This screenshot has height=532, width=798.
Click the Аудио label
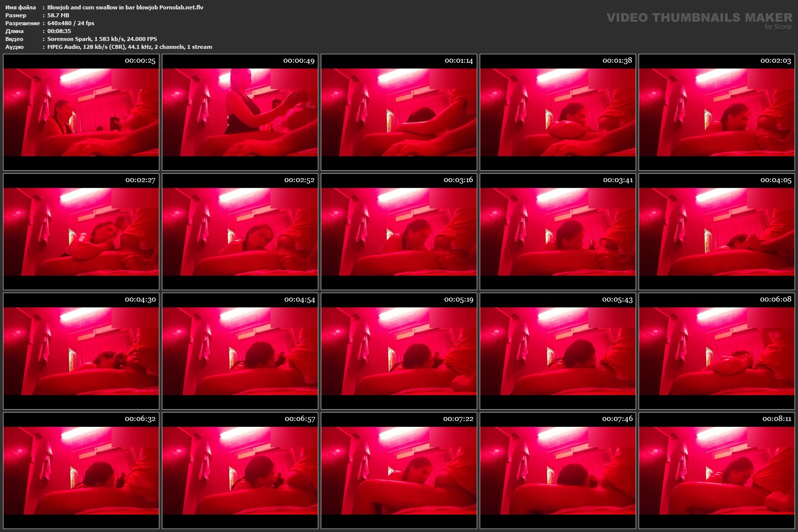pyautogui.click(x=14, y=47)
